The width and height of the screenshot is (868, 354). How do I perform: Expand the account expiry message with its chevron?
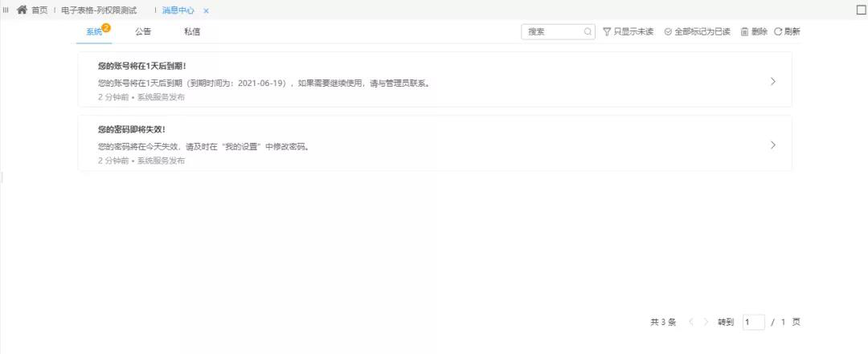tap(773, 81)
